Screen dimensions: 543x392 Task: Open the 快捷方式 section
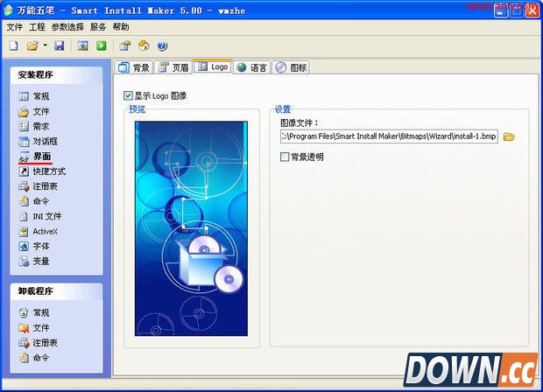(x=42, y=171)
